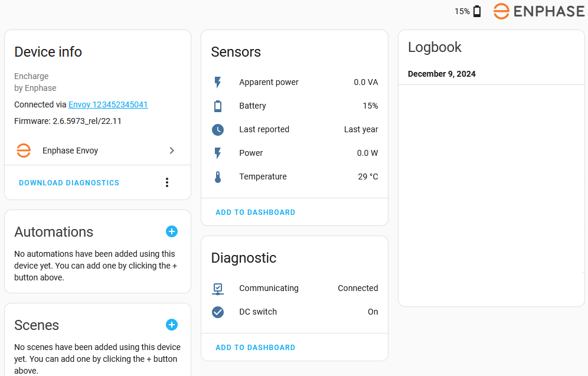
Task: Click the Temperature thermometer icon
Action: click(x=218, y=176)
